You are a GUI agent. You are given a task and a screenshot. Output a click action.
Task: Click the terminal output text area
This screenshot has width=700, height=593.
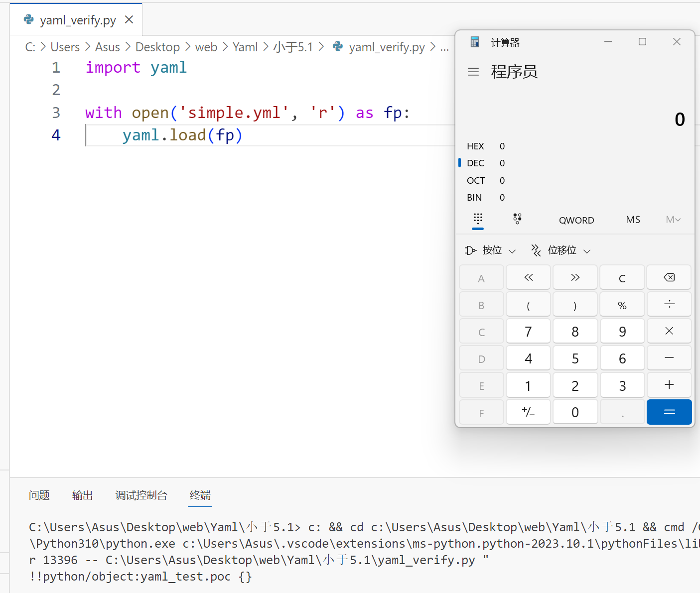point(364,552)
